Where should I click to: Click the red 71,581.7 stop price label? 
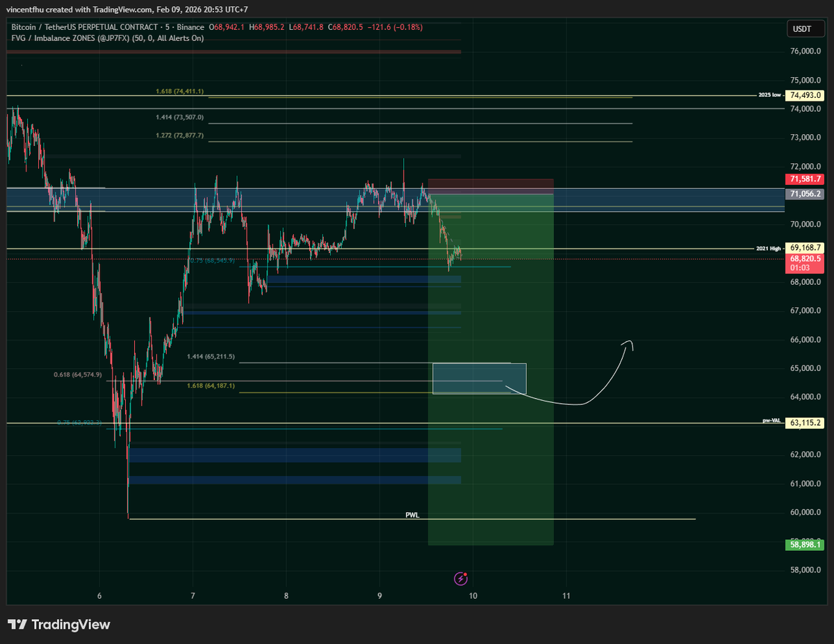tap(806, 179)
